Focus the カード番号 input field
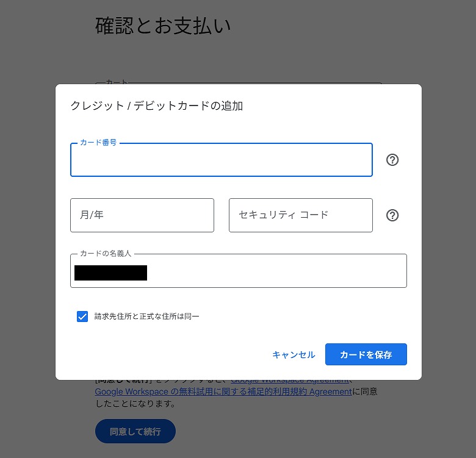This screenshot has height=458, width=476. (x=221, y=162)
